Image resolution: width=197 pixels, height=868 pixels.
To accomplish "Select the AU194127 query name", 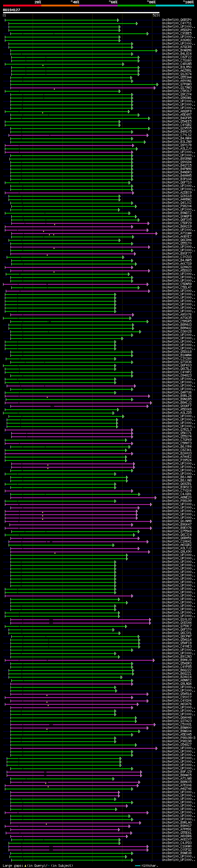I will point(11,10).
